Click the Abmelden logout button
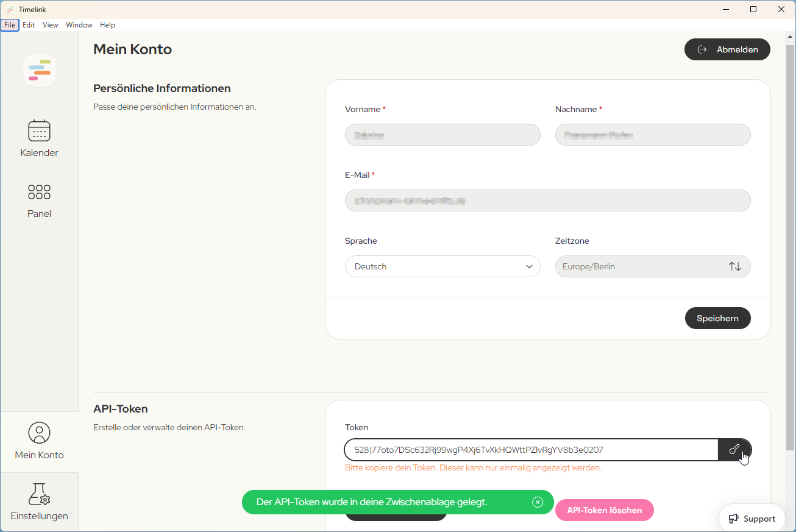Screen dimensions: 796x532 coord(727,49)
